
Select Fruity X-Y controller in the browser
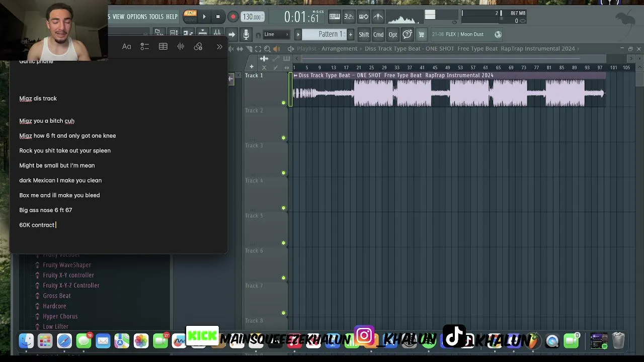click(x=68, y=275)
